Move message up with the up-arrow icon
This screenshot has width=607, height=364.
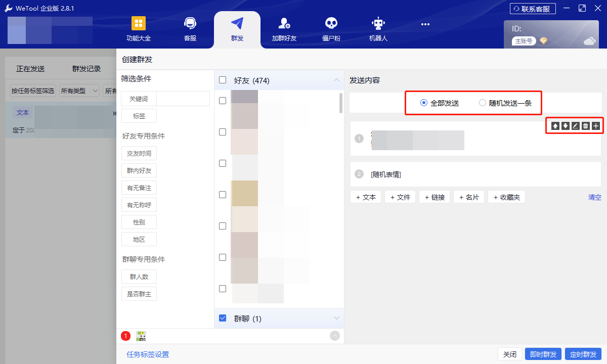pos(555,126)
